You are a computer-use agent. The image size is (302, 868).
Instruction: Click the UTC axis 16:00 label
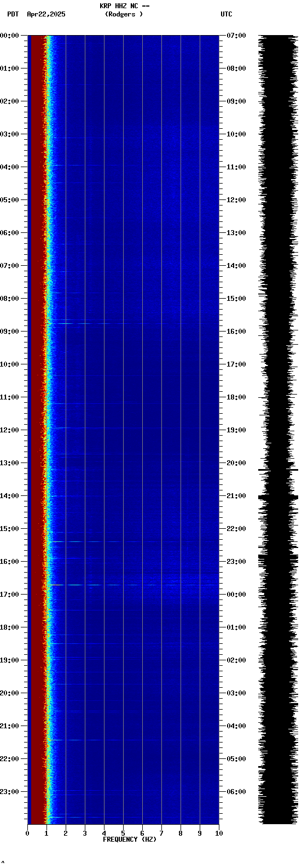pos(236,332)
